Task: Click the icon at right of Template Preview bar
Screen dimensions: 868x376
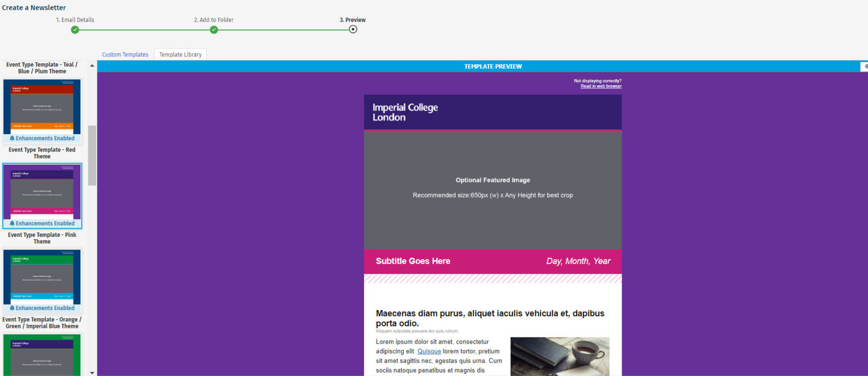Action: (865, 66)
